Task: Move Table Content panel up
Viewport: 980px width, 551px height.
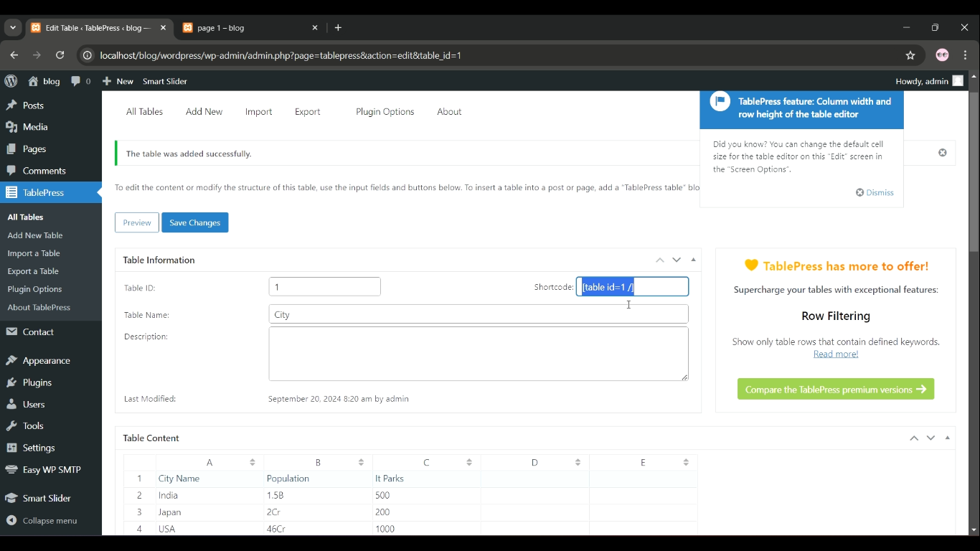Action: pyautogui.click(x=914, y=438)
